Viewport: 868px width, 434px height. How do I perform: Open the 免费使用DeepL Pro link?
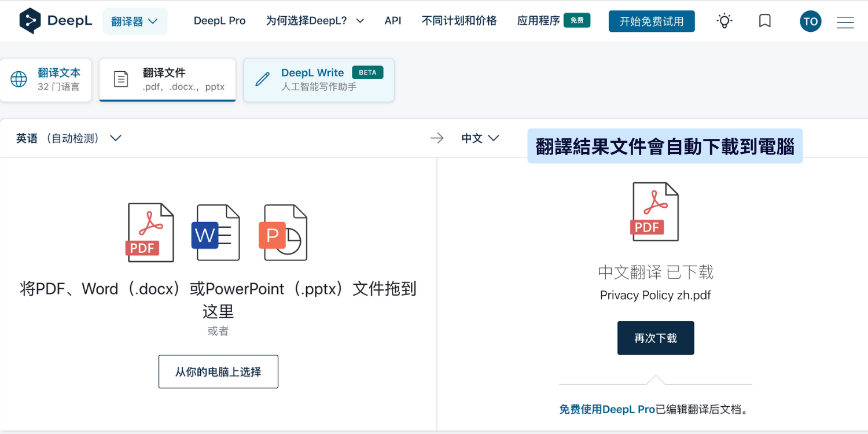(x=607, y=410)
